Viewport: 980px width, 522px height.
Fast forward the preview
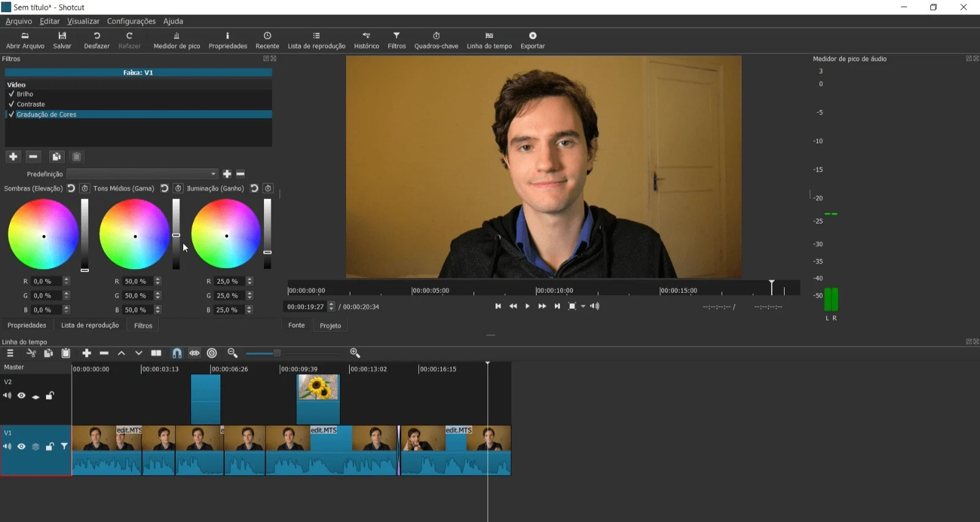[x=542, y=306]
